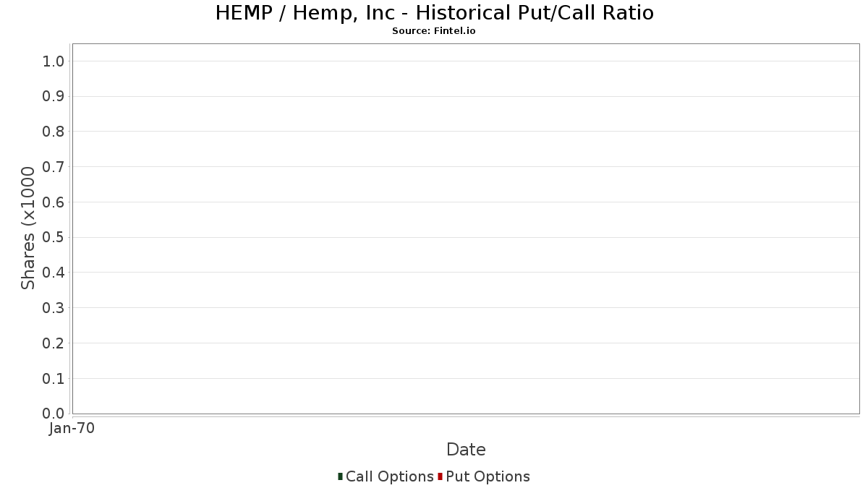Click the Date x-axis title
The width and height of the screenshot is (868, 488).
tap(466, 450)
